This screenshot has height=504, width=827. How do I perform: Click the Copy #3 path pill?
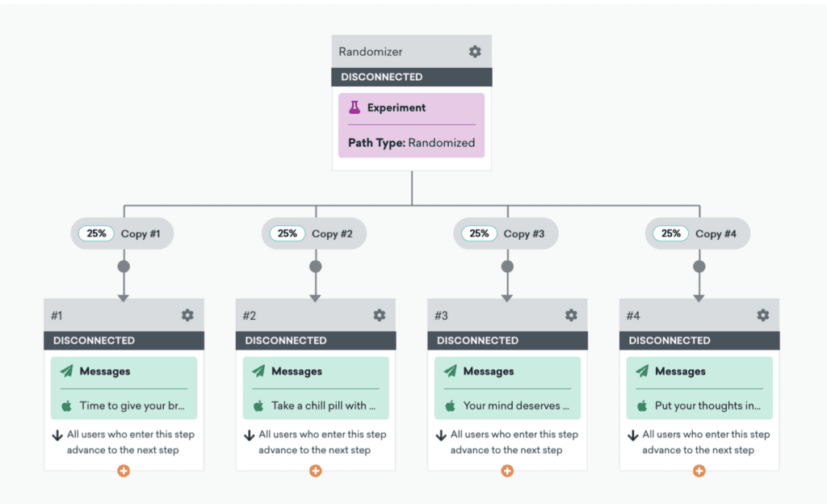506,234
